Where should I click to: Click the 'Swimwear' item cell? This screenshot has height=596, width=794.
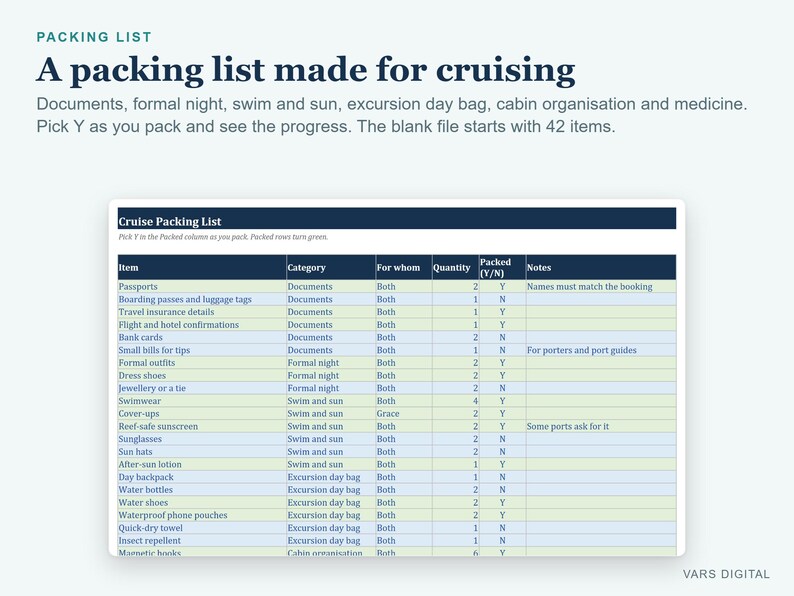pyautogui.click(x=202, y=401)
